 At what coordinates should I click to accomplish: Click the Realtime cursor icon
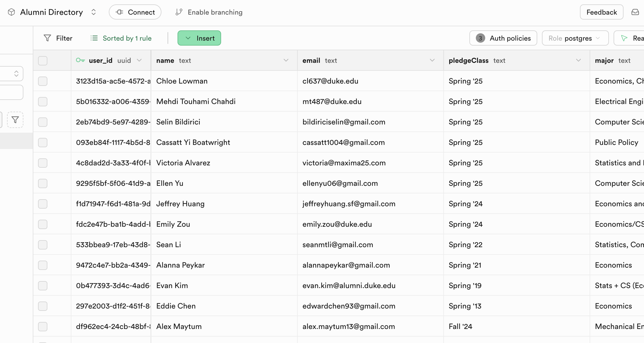pos(624,38)
